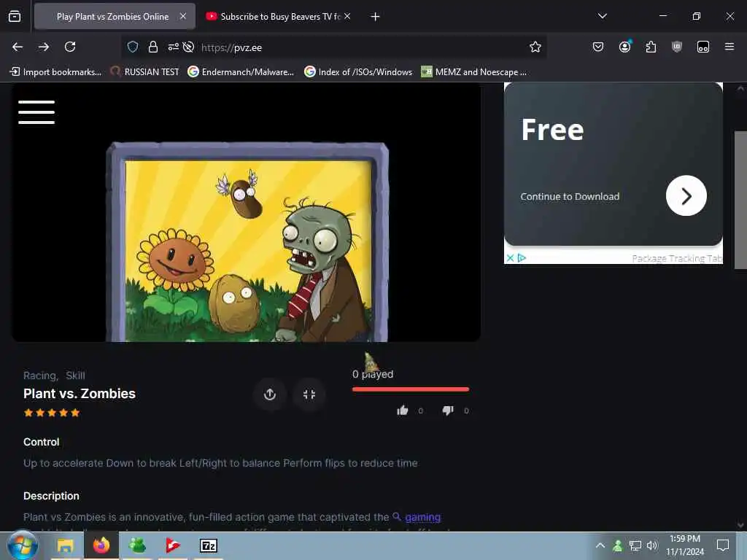
Task: Open a new browser tab
Action: coord(375,17)
